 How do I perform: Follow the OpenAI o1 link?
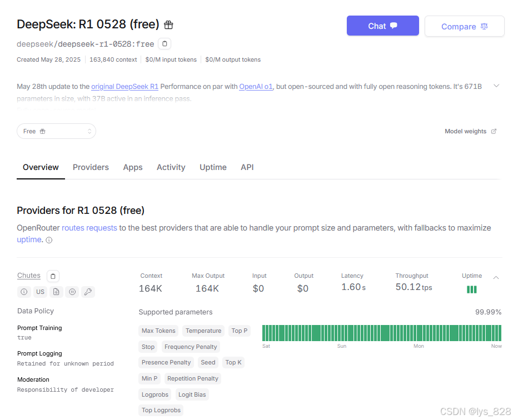(256, 86)
